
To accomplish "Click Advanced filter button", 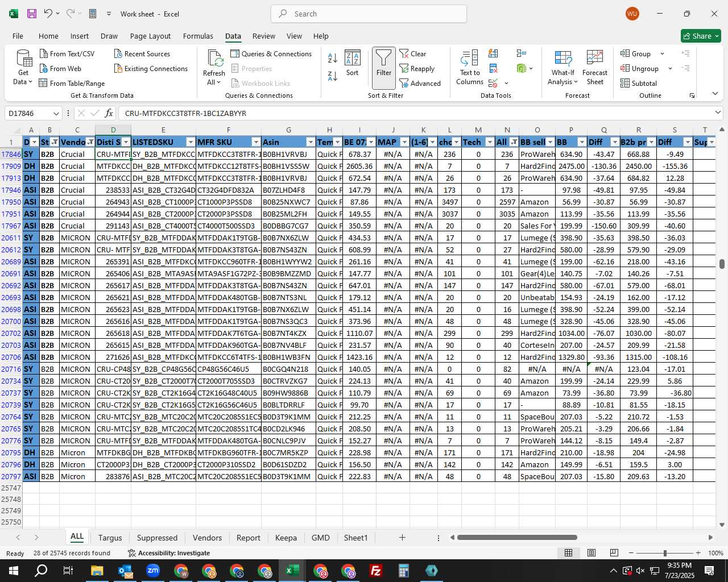I will [420, 84].
